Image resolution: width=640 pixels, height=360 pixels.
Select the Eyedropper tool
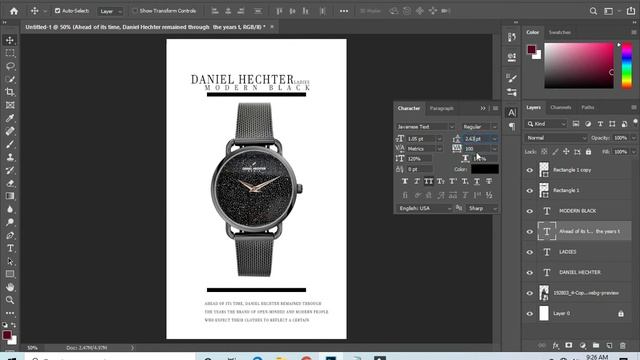coord(10,118)
